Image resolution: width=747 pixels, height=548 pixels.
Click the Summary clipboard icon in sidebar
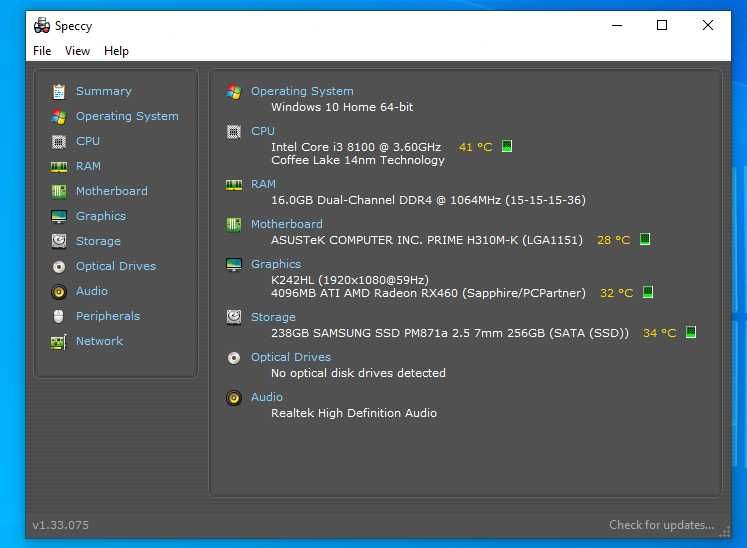pyautogui.click(x=59, y=91)
